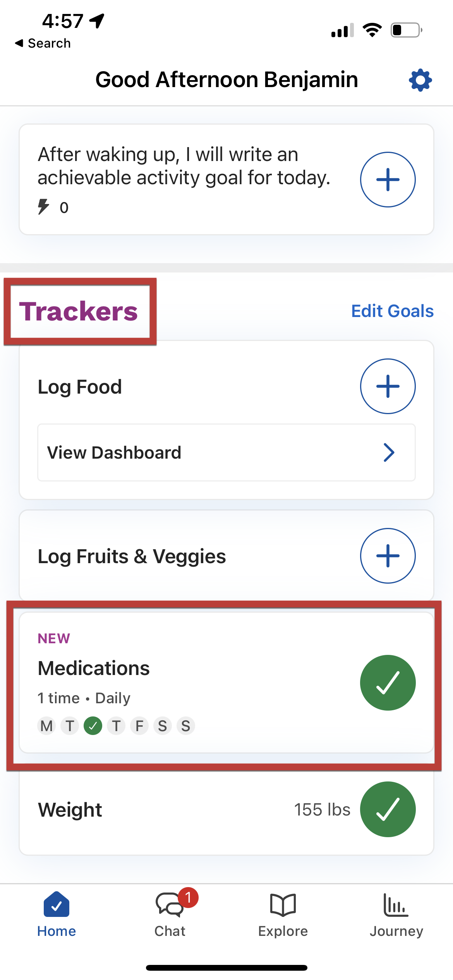Click the Edit Goals link
Viewport: 453px width, 980px height.
[392, 311]
